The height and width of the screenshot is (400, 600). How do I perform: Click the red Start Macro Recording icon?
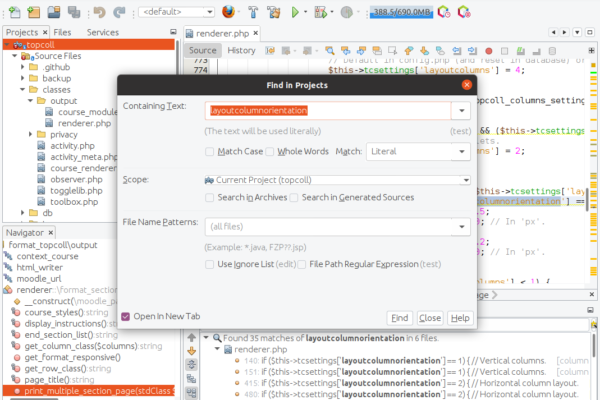point(489,51)
